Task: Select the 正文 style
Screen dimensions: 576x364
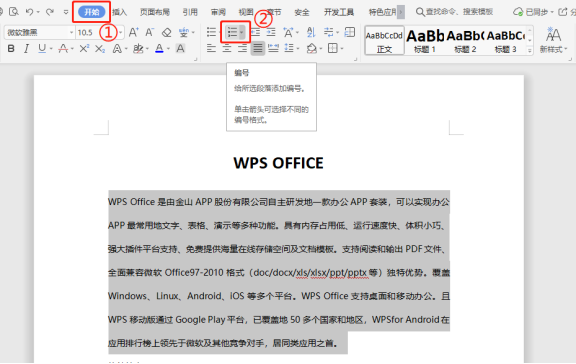Action: [x=384, y=40]
